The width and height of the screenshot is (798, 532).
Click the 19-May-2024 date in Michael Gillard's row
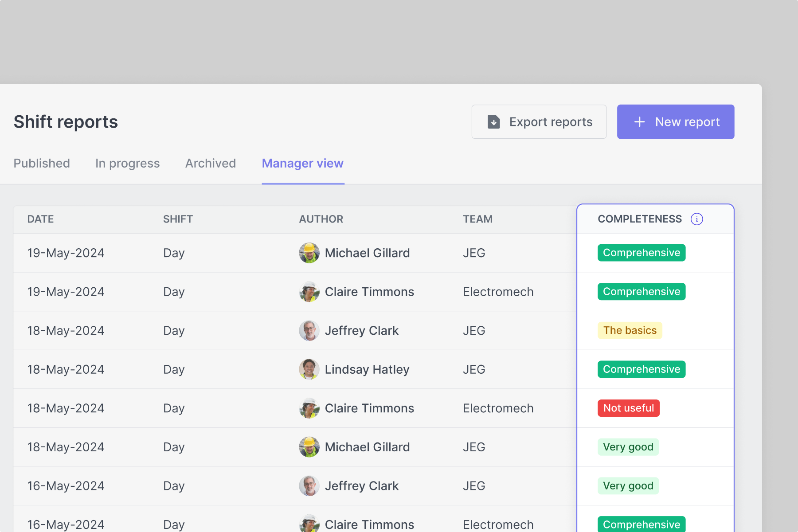coord(66,253)
